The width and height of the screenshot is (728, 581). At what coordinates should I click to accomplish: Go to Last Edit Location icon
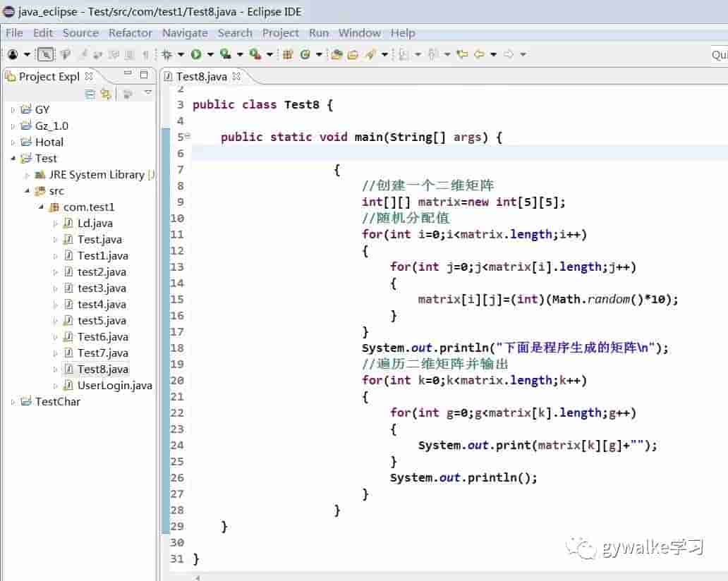pyautogui.click(x=462, y=54)
